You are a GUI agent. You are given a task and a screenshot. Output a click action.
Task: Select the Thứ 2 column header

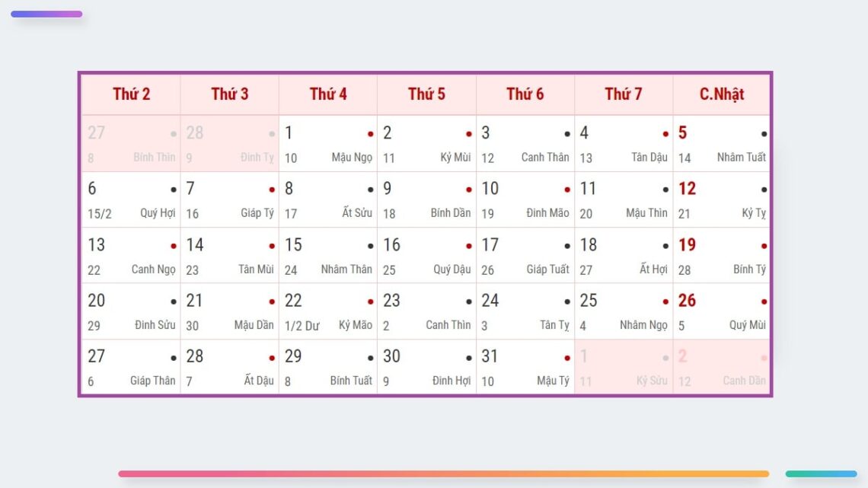tap(131, 94)
